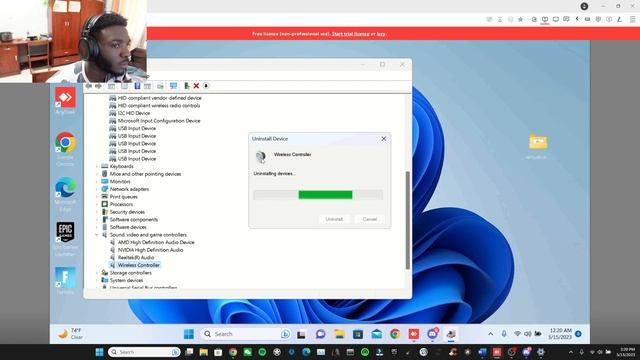Click lightning Actions icon in AnyDesk toolbar
Screen dimensions: 640x360
[577, 19]
